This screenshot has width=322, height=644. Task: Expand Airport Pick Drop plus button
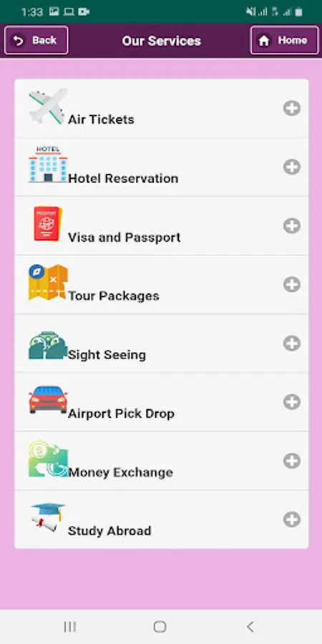coord(292,402)
